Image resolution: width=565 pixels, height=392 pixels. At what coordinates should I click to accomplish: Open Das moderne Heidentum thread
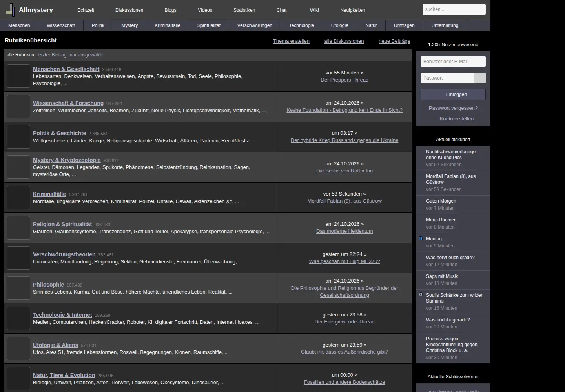pos(344,231)
